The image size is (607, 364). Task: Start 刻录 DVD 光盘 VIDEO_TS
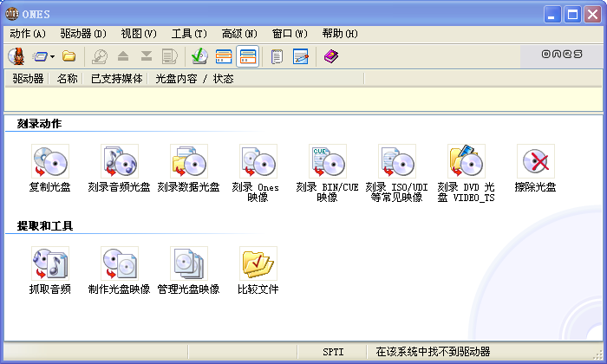point(466,162)
